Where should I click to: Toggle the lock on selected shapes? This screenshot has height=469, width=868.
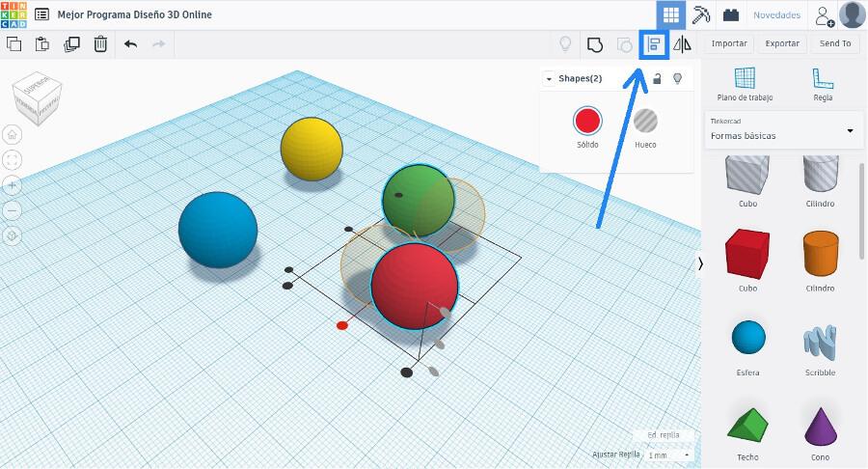point(657,78)
